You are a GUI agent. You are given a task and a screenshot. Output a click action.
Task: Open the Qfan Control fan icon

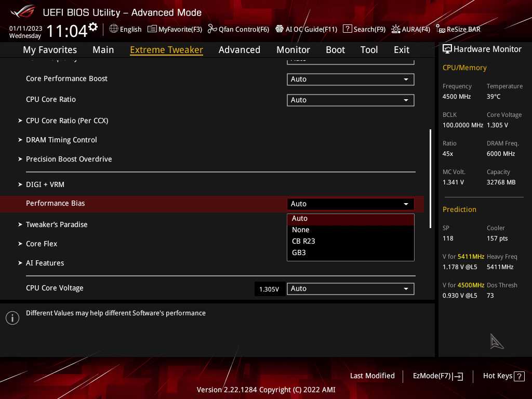(x=212, y=29)
